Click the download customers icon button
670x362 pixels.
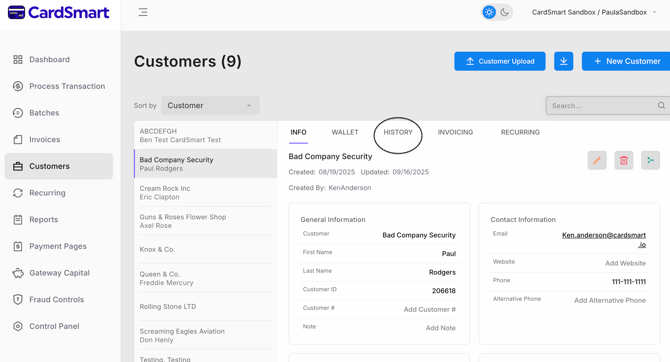(x=564, y=61)
